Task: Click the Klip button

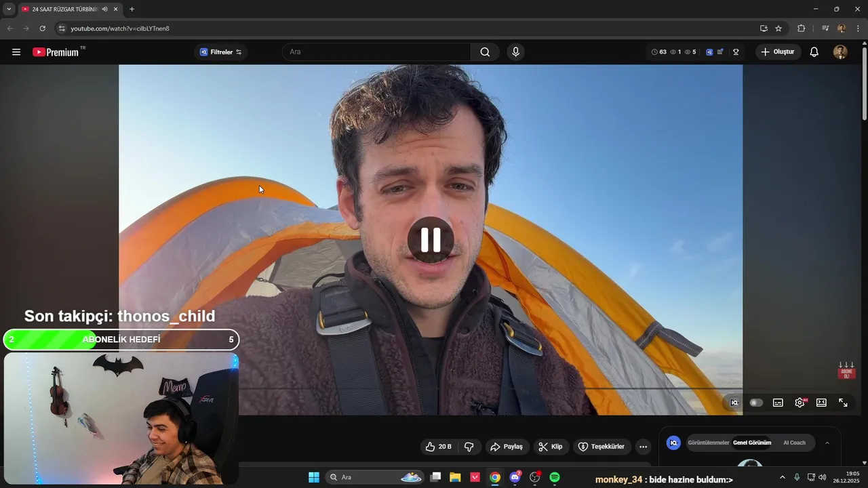Action: (x=551, y=447)
